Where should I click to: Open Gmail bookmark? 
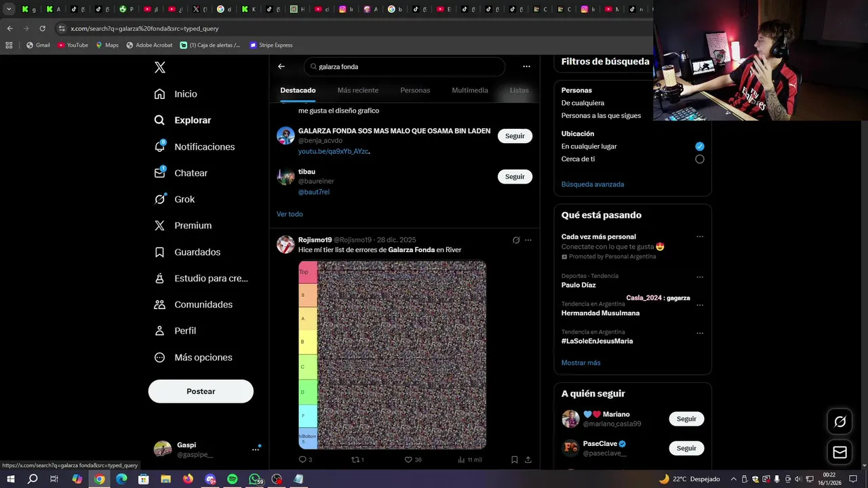click(x=38, y=45)
